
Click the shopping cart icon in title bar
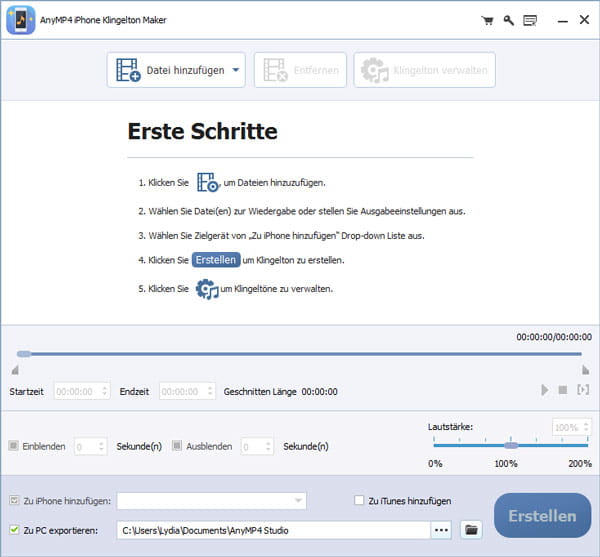[488, 20]
